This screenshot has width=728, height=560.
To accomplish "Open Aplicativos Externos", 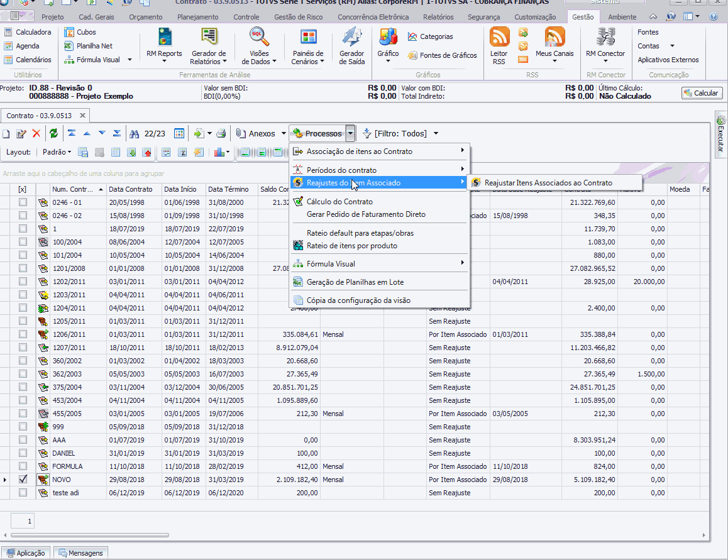I will [668, 60].
